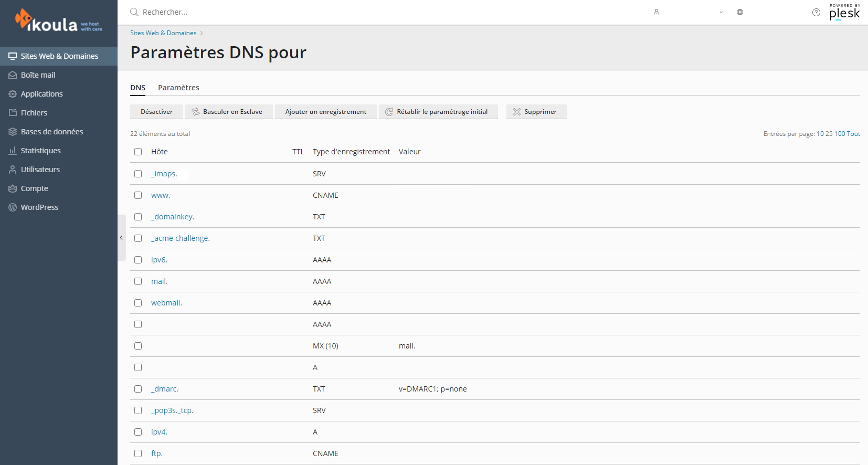Click the Ajouter un enregistrement button
Screen dimensions: 868x465
coord(326,112)
